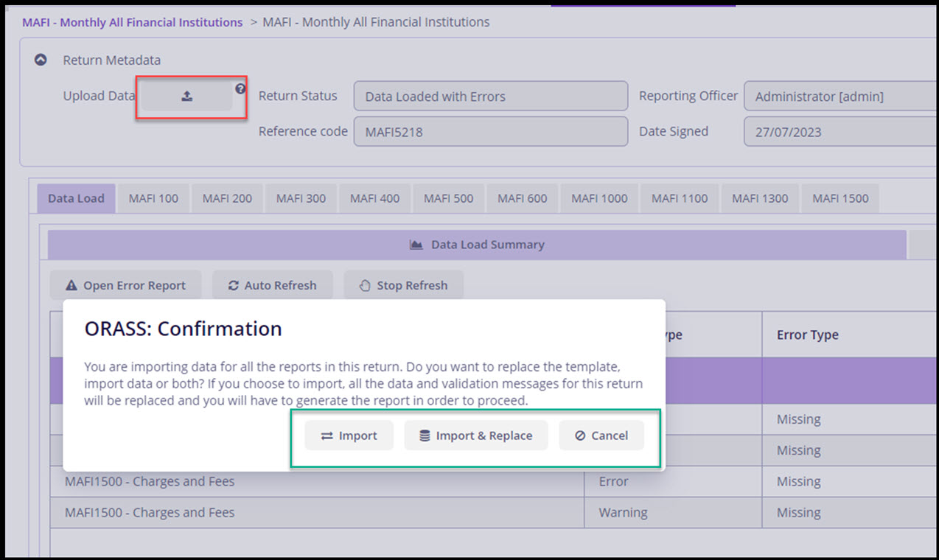Click the Cancel button

click(601, 435)
